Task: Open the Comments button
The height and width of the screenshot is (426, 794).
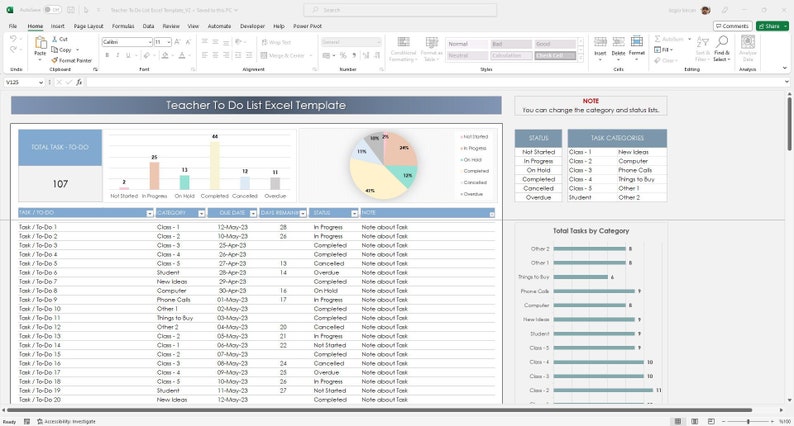Action: pyautogui.click(x=732, y=26)
